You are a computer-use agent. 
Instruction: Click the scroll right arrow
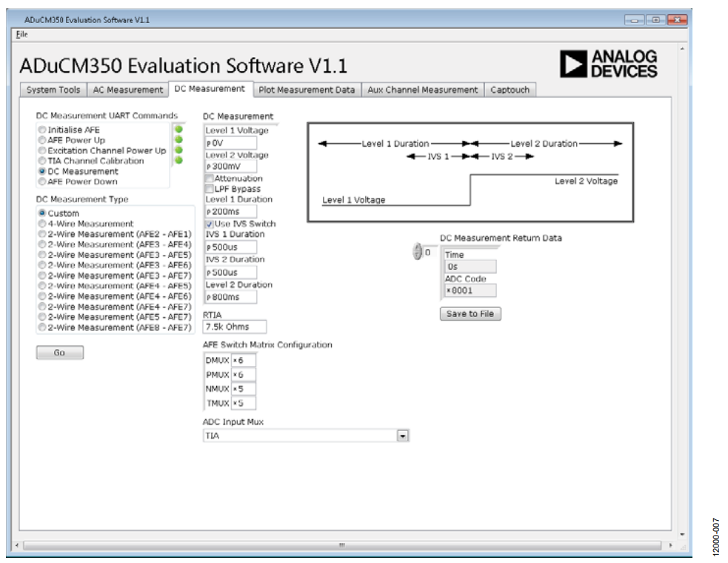tap(670, 545)
